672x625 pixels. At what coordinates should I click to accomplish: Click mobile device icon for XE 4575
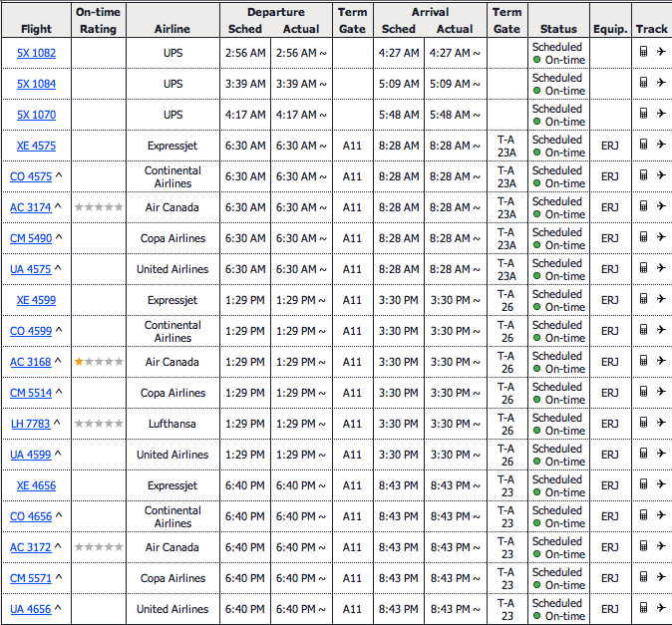click(643, 144)
